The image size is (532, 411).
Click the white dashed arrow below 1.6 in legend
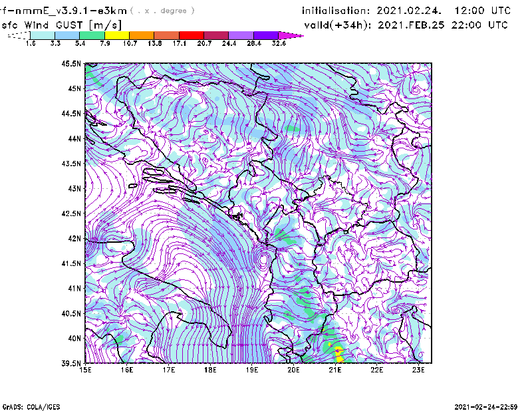point(19,35)
